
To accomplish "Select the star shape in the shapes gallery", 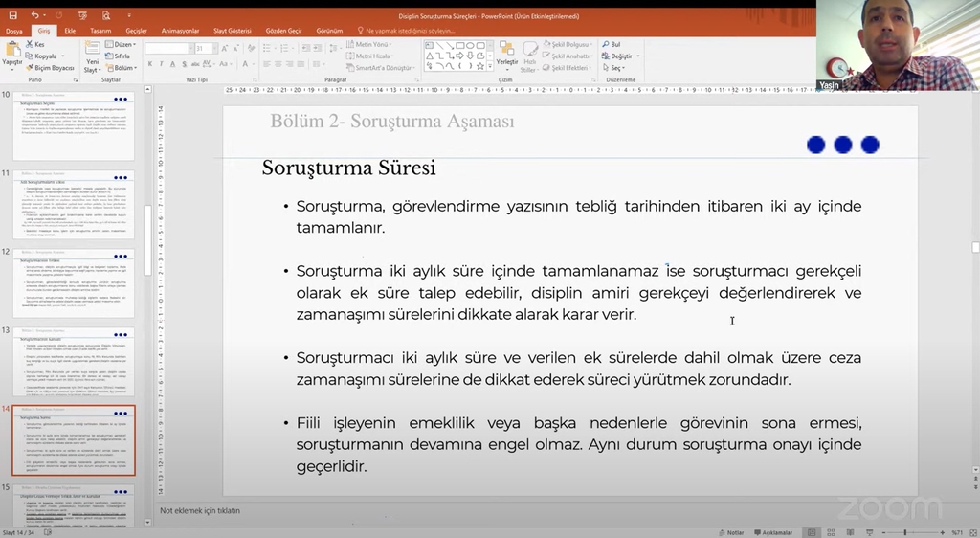I will click(x=480, y=66).
